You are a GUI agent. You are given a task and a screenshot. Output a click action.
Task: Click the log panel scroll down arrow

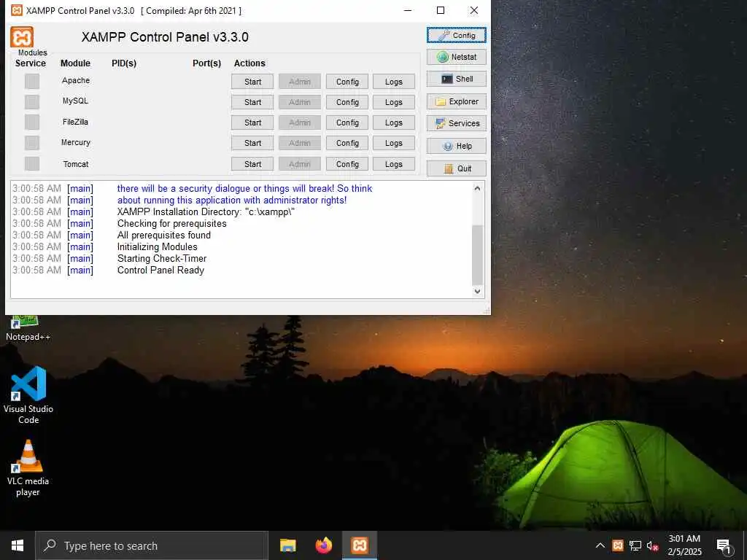(x=477, y=292)
